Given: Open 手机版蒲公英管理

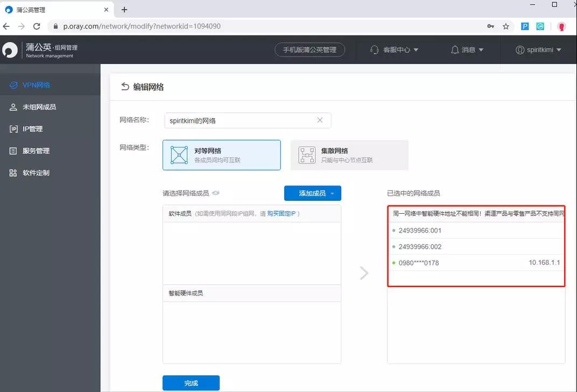Looking at the screenshot, I should [x=309, y=50].
